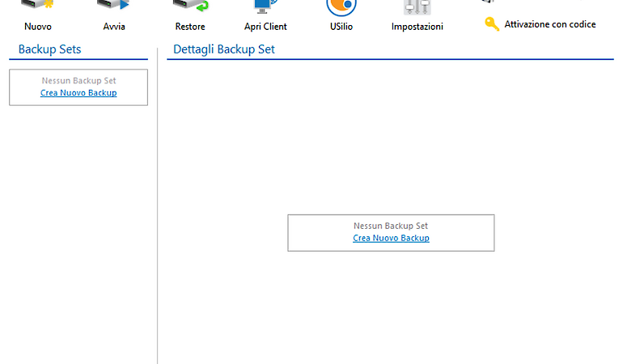Click 'Nessun Backup Set' text in left panel

pyautogui.click(x=78, y=81)
